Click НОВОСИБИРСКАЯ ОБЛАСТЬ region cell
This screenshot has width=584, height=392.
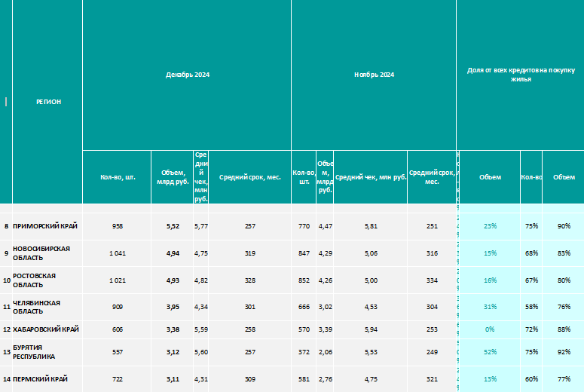[x=47, y=253]
